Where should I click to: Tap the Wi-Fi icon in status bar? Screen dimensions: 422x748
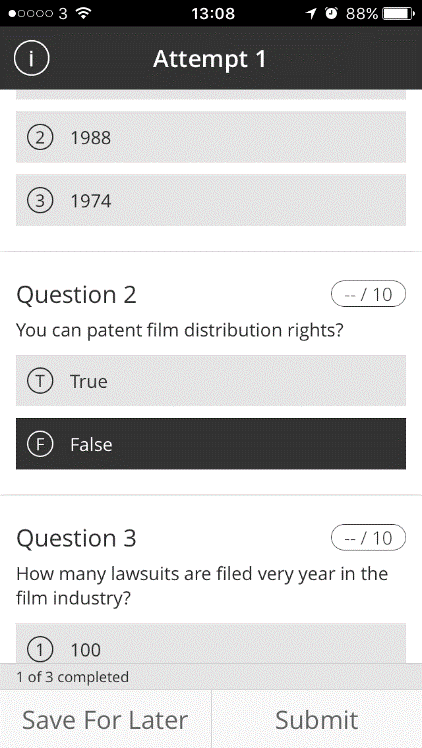pos(83,13)
